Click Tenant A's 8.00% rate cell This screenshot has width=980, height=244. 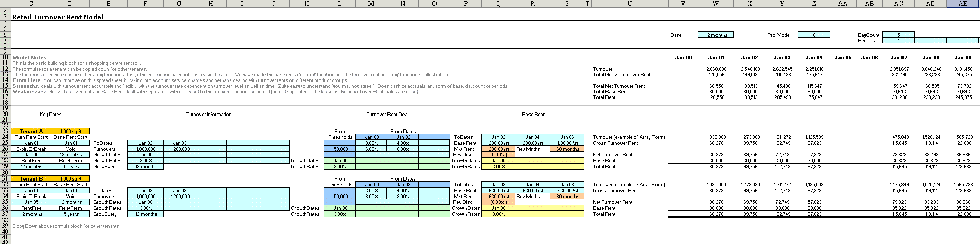coord(403,149)
